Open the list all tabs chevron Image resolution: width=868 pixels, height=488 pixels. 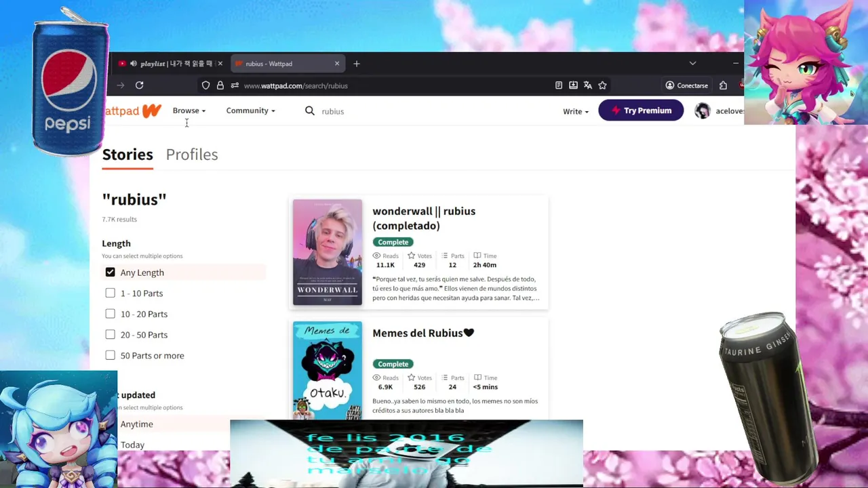point(692,63)
